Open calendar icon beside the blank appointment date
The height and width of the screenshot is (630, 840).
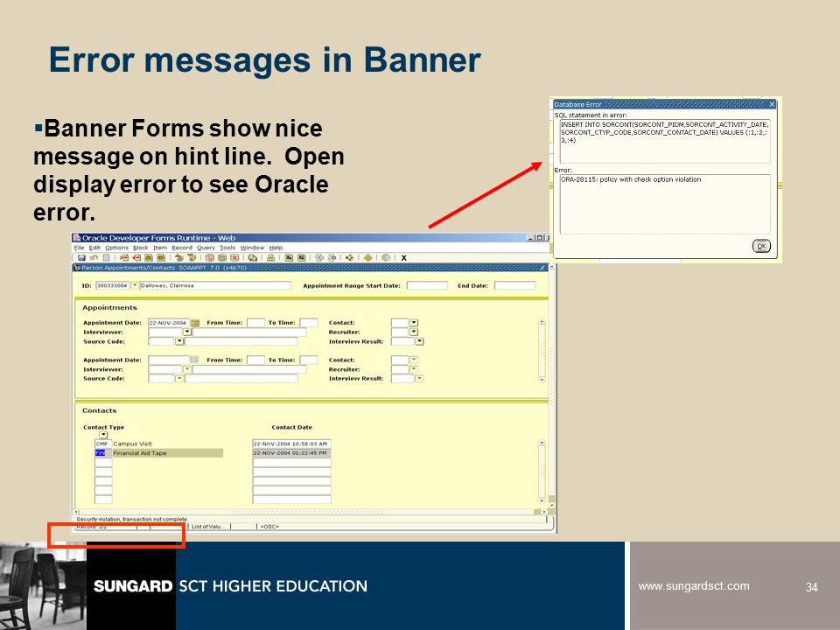(195, 360)
